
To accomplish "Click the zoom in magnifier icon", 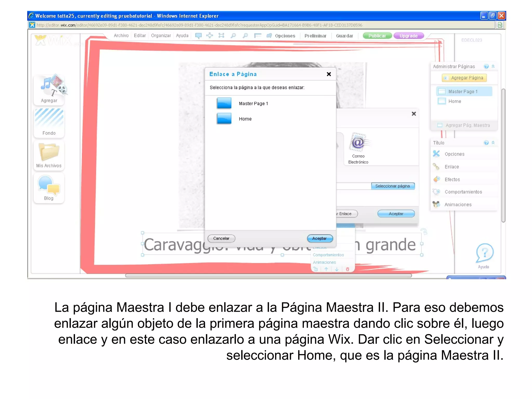I will click(245, 35).
